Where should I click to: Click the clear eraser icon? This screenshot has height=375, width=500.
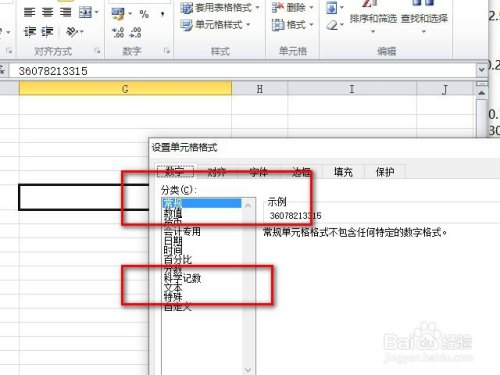pyautogui.click(x=332, y=25)
